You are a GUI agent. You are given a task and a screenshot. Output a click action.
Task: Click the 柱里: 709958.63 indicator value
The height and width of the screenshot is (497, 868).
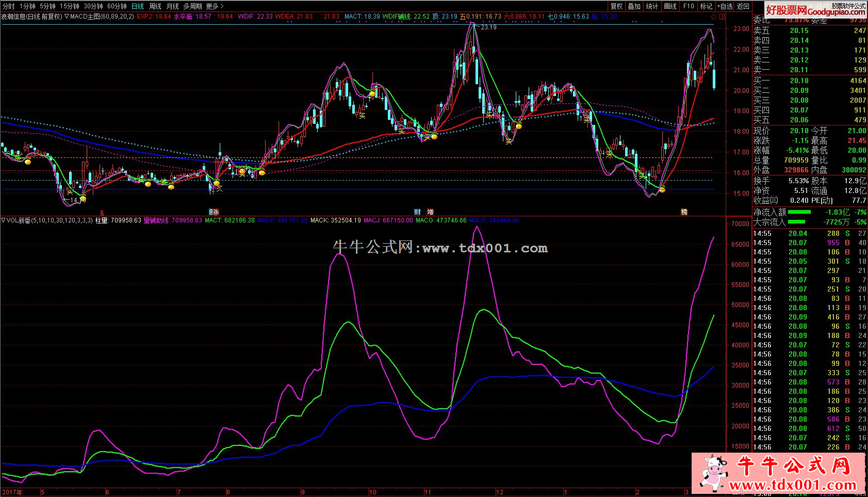click(118, 220)
